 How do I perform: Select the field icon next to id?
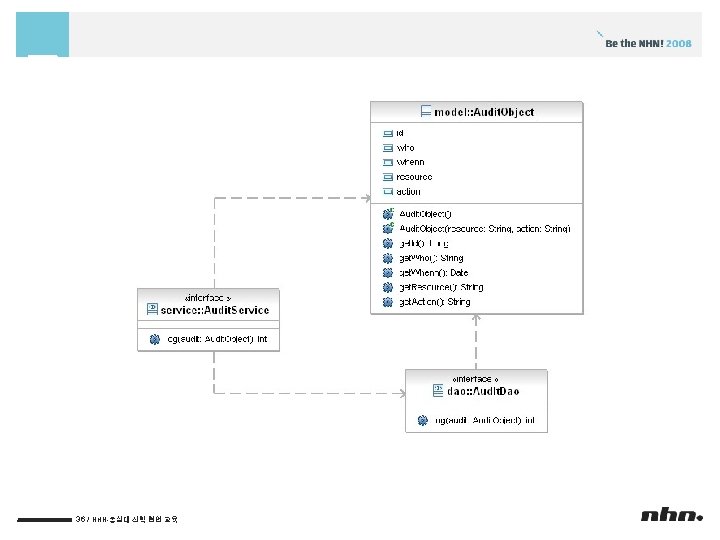click(x=388, y=133)
